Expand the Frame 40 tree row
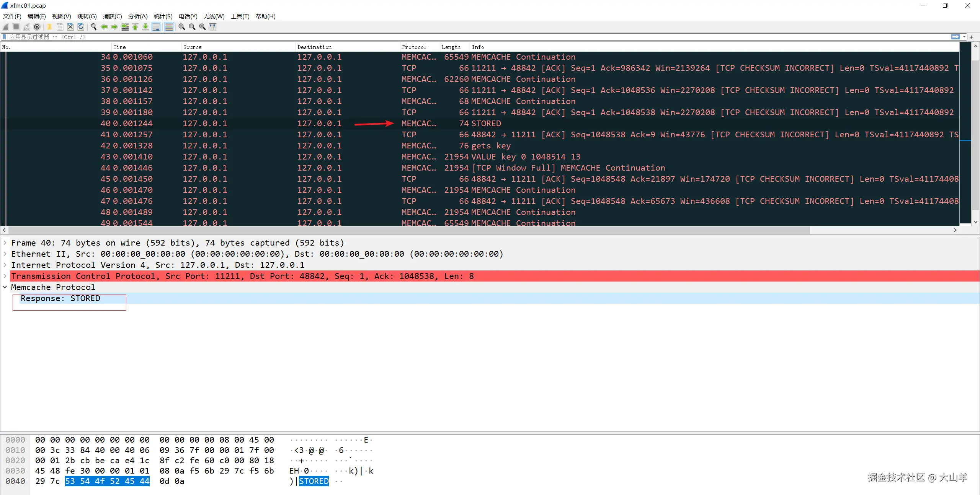Viewport: 980px width, 495px height. pos(5,243)
